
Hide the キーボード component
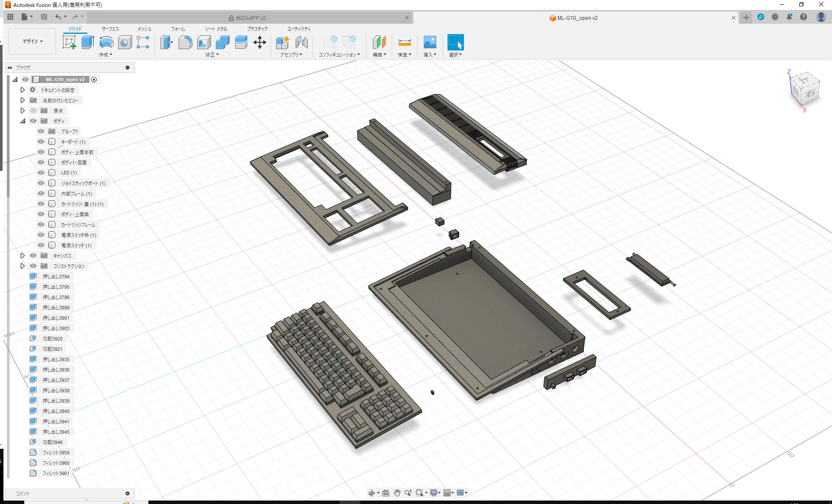pos(41,142)
